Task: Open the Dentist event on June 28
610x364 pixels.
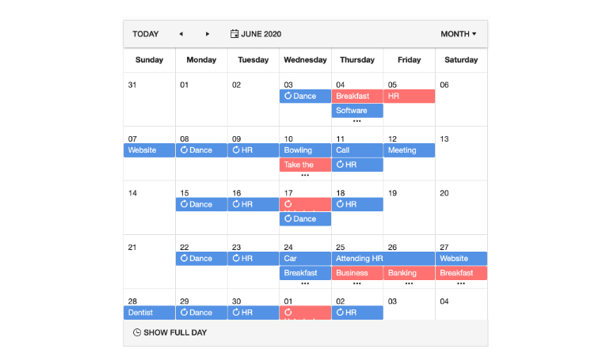Action: point(150,313)
